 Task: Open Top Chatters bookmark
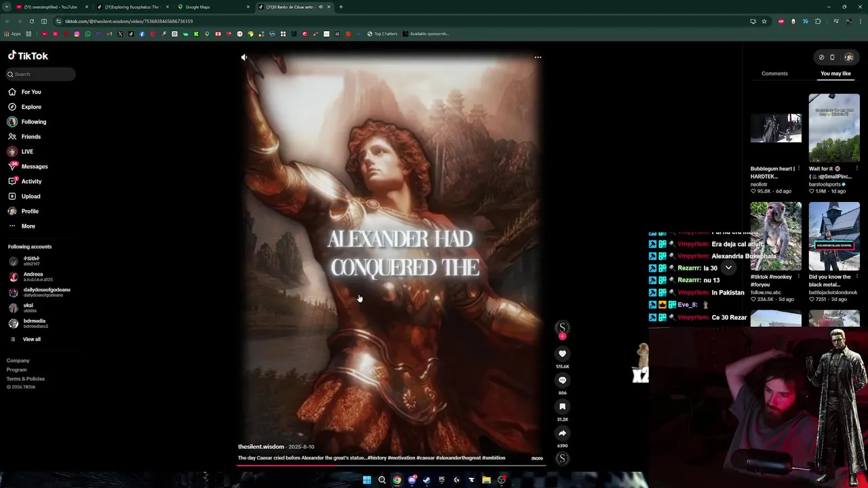pos(382,34)
